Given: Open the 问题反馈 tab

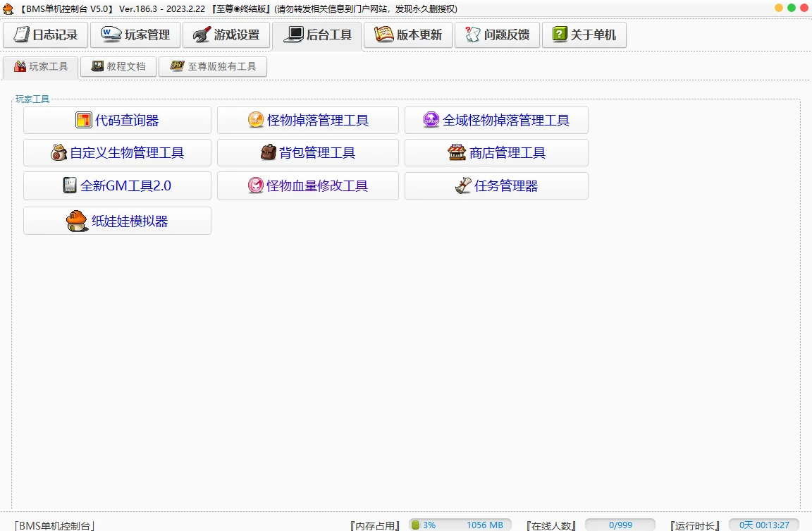Looking at the screenshot, I should pyautogui.click(x=497, y=35).
